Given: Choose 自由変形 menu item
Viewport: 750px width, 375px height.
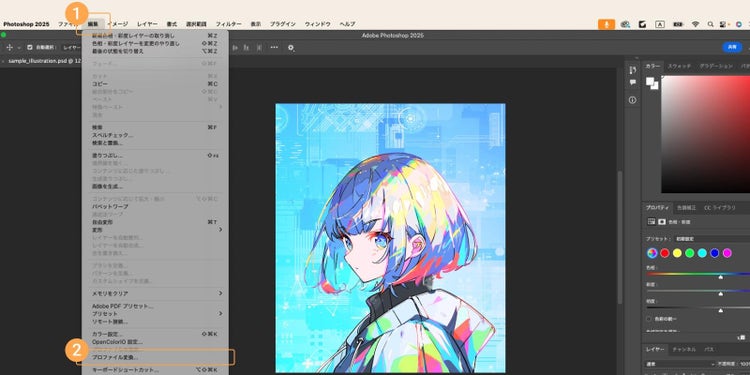Looking at the screenshot, I should coord(156,222).
